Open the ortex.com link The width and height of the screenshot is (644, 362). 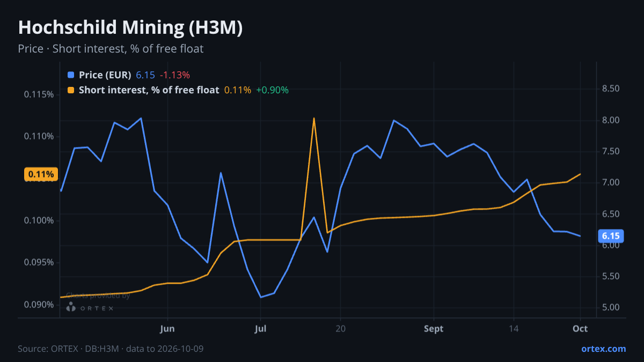click(x=604, y=349)
